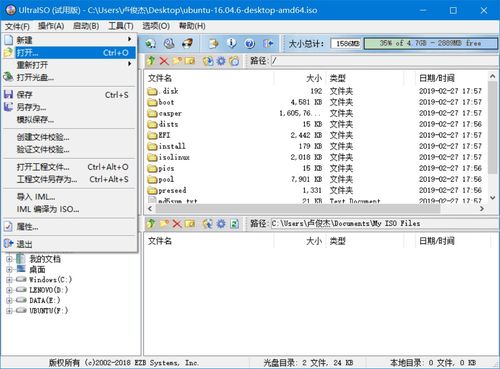
Task: Choose 模拟保存... in the File menu
Action: click(x=70, y=119)
